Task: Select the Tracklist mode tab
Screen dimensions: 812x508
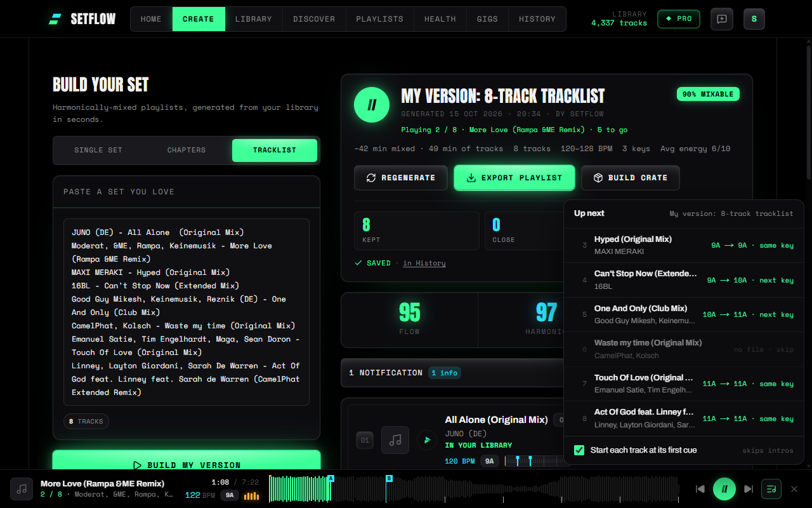Action: [x=275, y=150]
